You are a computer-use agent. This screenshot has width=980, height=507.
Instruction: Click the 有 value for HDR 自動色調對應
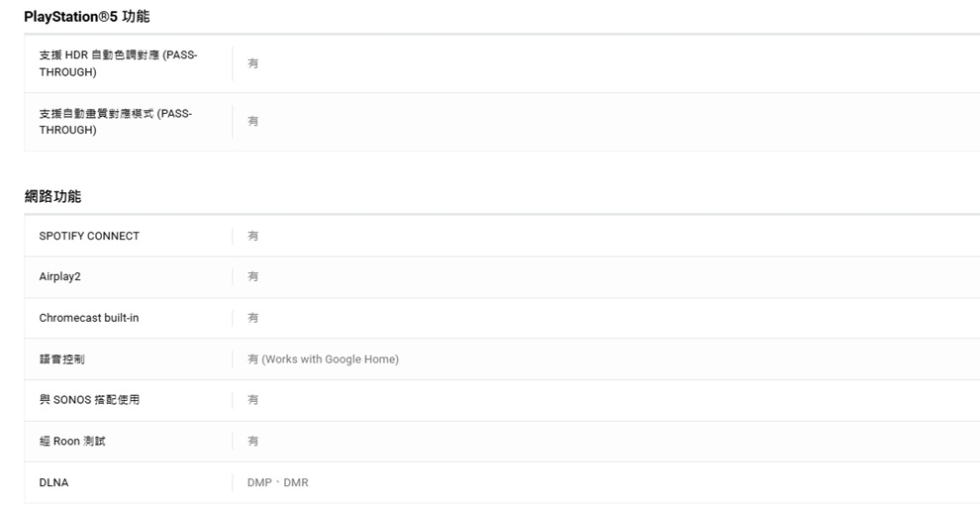pyautogui.click(x=253, y=63)
